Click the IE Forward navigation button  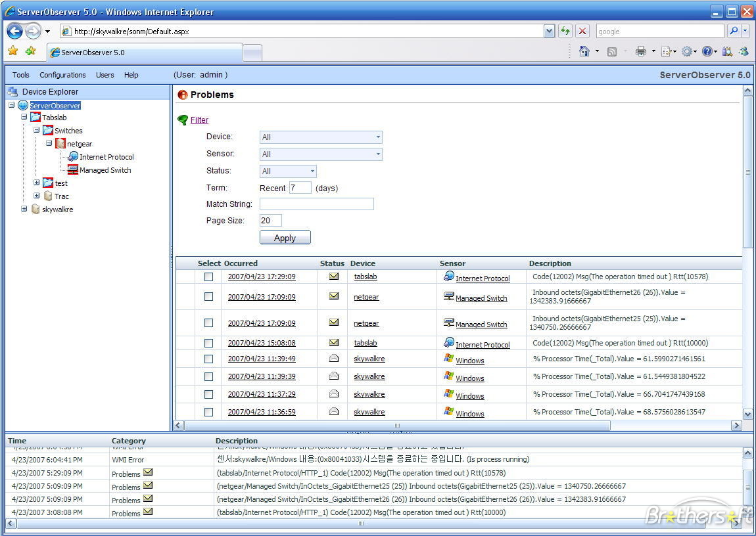point(33,32)
